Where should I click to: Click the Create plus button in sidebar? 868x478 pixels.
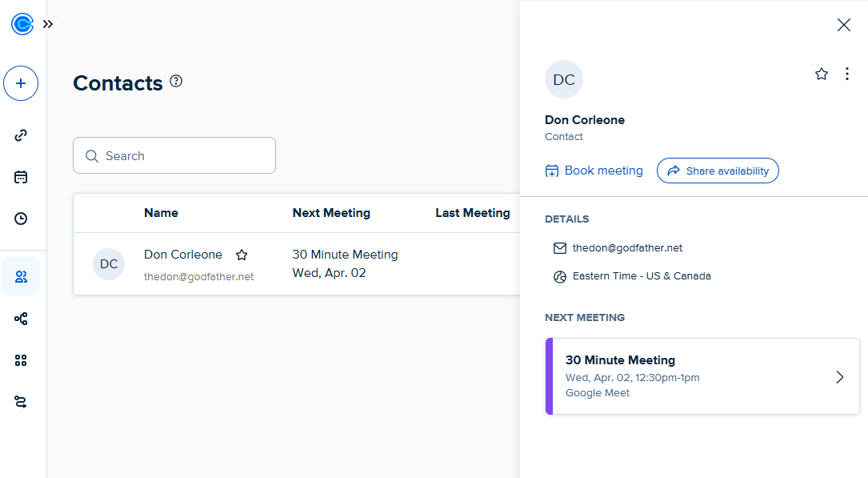click(21, 83)
